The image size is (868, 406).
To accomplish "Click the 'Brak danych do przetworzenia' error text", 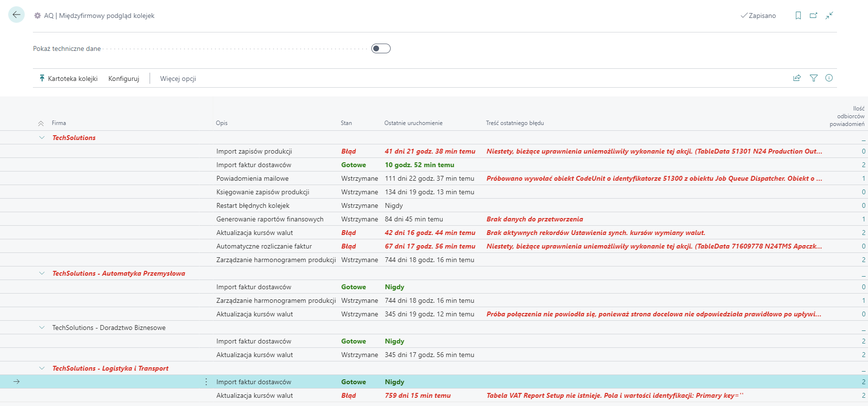I will click(534, 219).
